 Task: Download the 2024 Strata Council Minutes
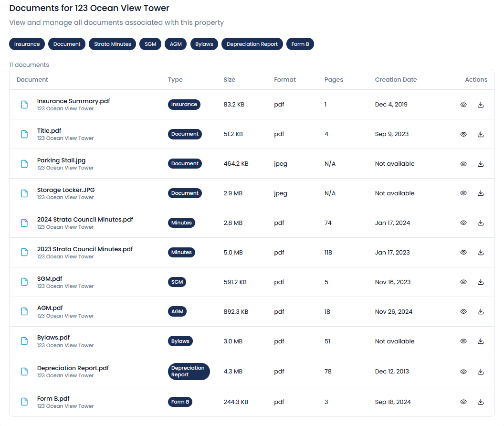coord(481,223)
